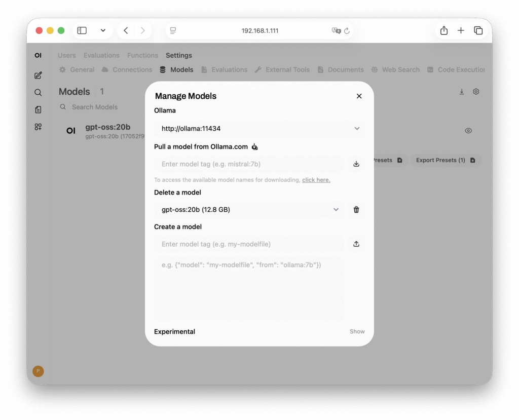Click the Export Presets (1) button

(445, 160)
